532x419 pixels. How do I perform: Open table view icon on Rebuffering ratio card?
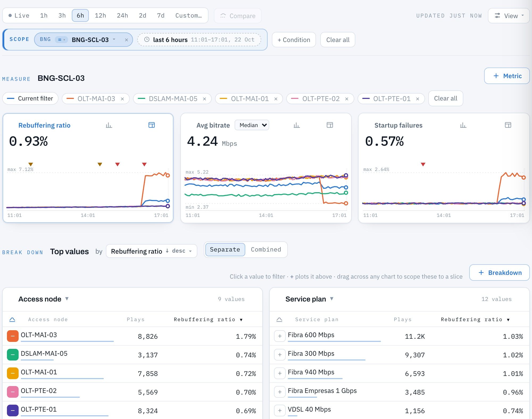(152, 125)
